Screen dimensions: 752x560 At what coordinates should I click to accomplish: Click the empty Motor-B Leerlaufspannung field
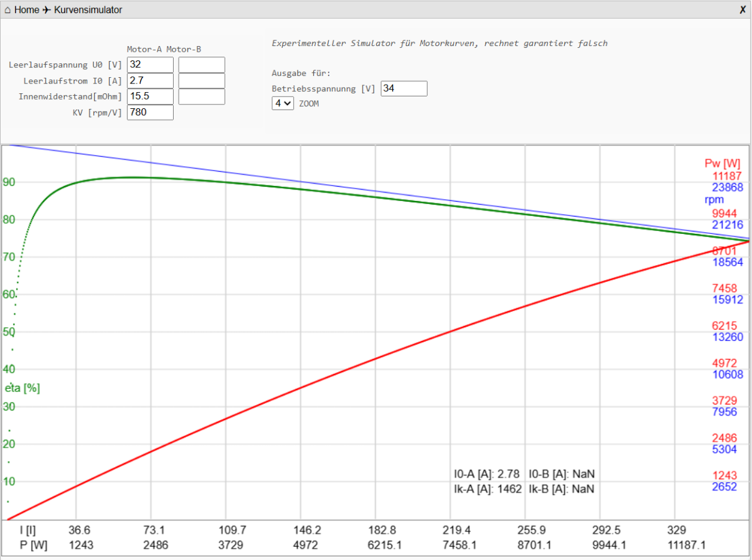(x=202, y=65)
